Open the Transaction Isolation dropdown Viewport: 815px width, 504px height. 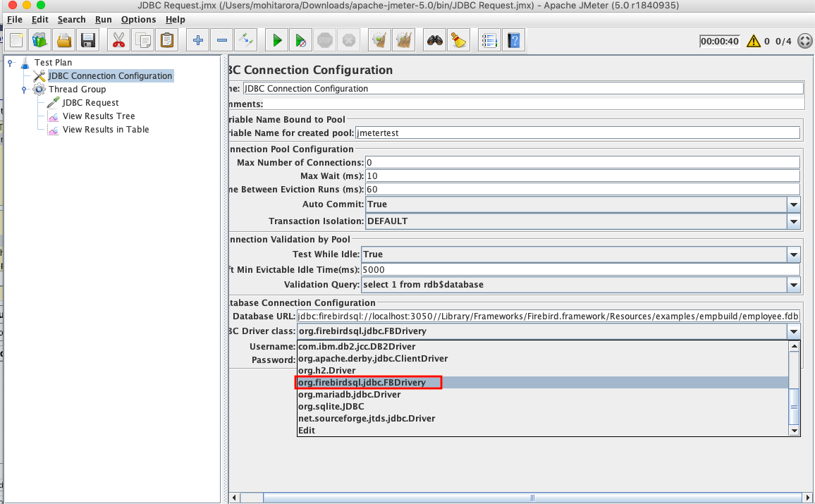[794, 221]
